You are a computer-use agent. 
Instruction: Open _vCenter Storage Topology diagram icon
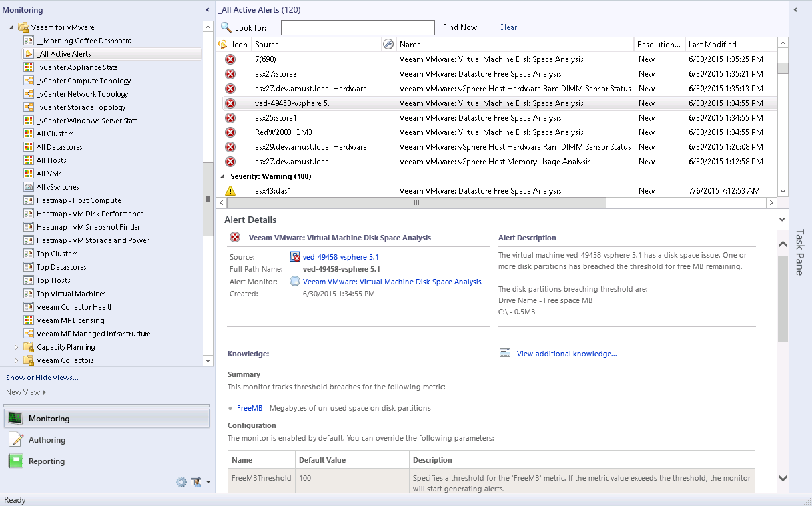click(x=29, y=107)
